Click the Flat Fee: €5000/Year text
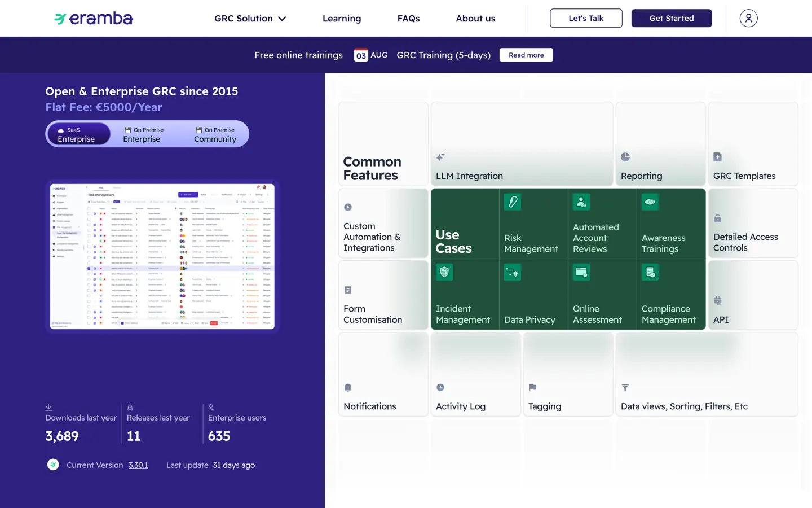 104,107
